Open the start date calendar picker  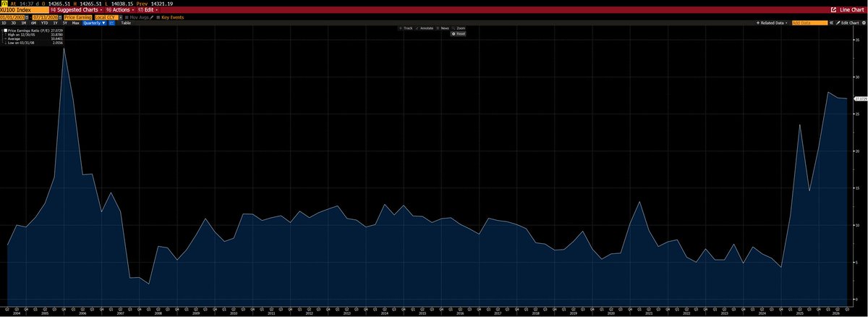point(27,17)
